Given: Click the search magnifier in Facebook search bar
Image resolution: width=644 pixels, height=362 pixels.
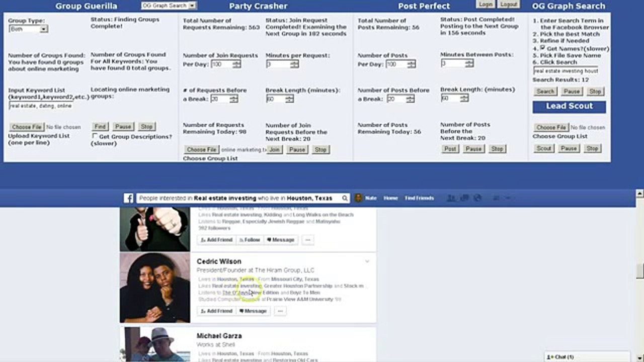Looking at the screenshot, I should coord(345,198).
